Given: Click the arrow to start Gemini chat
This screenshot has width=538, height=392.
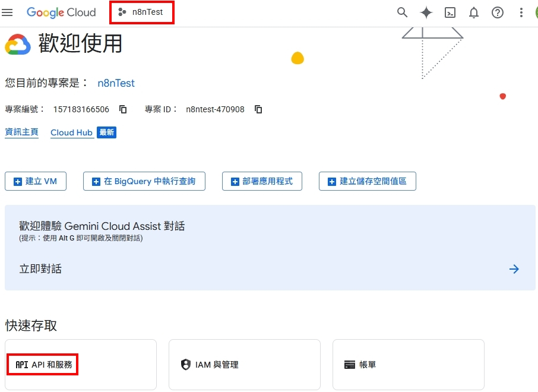Looking at the screenshot, I should [x=514, y=269].
